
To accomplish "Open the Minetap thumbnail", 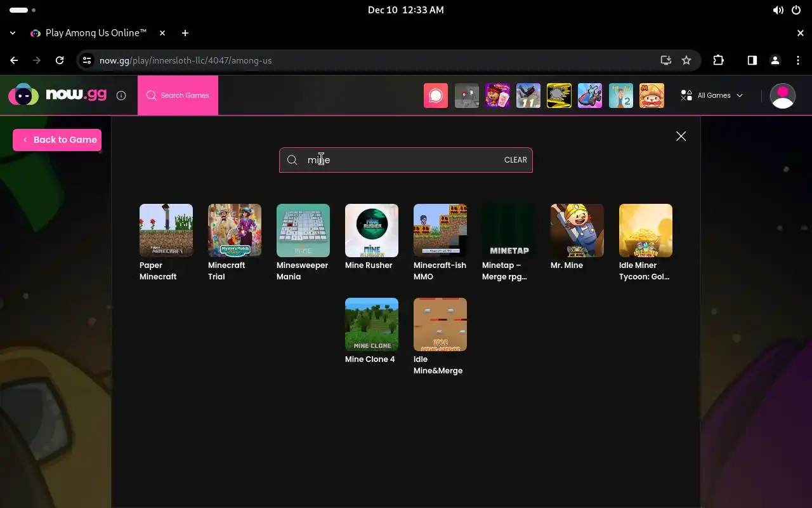I will [x=509, y=231].
